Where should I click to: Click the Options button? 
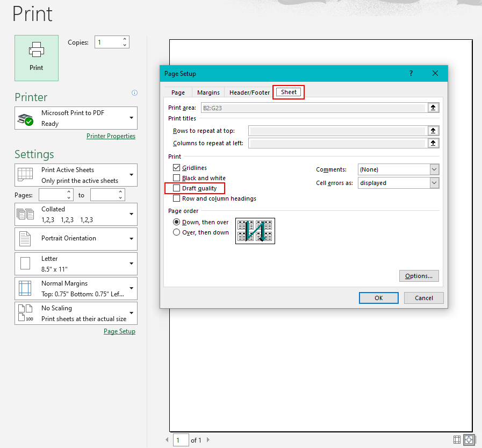click(419, 275)
